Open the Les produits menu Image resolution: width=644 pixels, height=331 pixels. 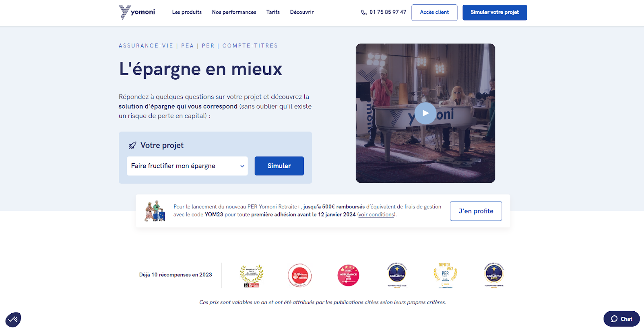187,12
